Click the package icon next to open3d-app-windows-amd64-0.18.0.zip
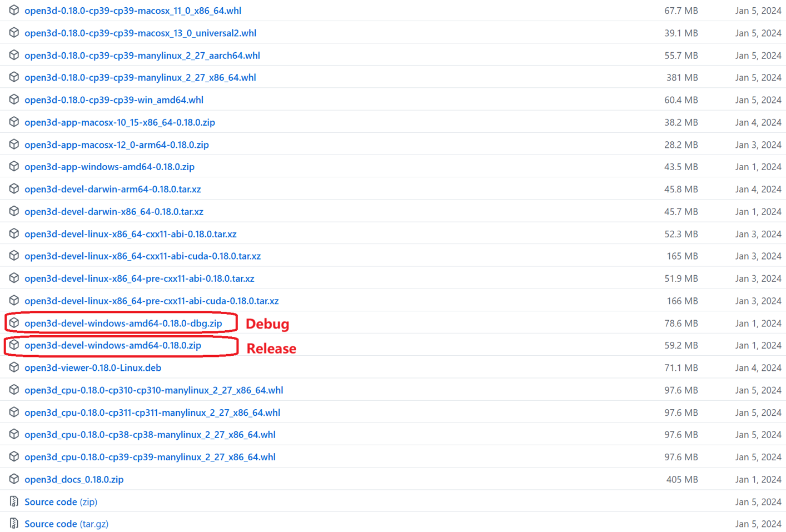The image size is (786, 532). [x=14, y=166]
